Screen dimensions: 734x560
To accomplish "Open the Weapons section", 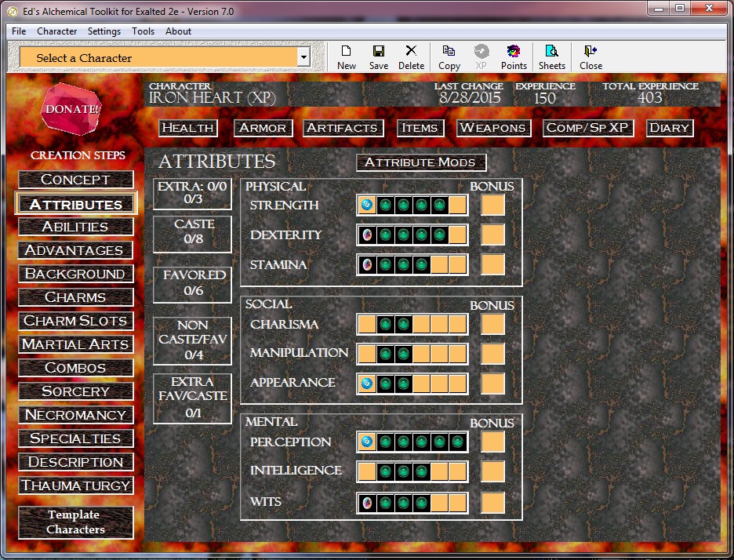I will point(493,128).
